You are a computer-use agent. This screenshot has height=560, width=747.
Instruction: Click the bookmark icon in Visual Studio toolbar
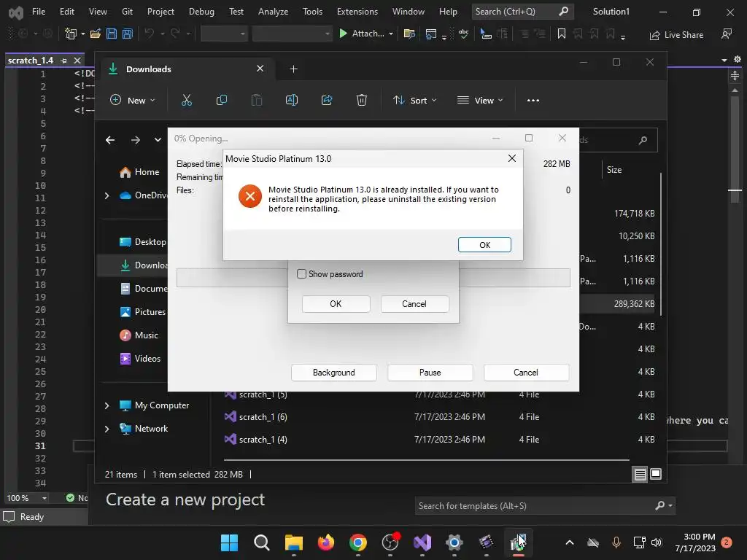(562, 34)
